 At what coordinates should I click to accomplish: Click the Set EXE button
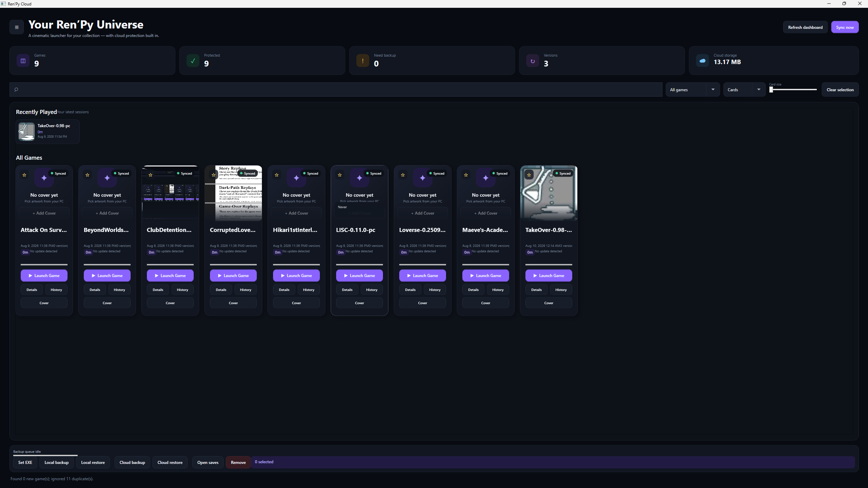[x=25, y=463]
